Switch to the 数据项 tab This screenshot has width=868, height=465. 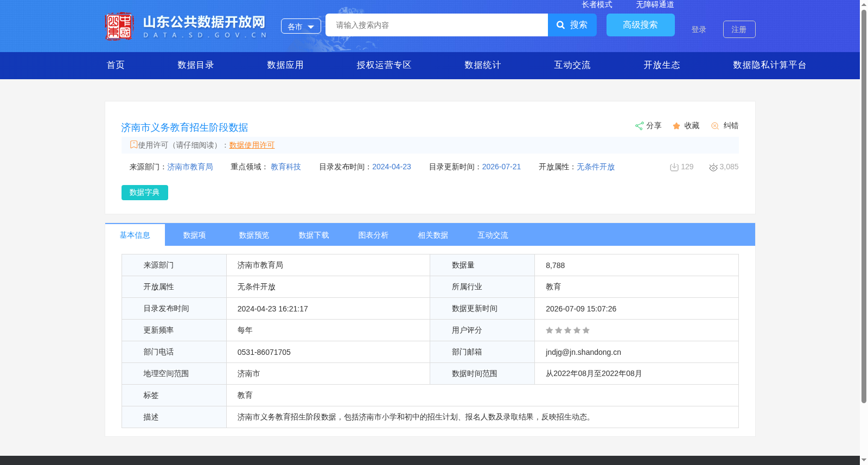[x=194, y=235]
